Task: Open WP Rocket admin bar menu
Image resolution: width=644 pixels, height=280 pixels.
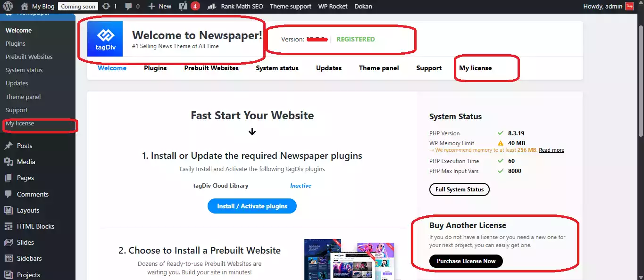Action: coord(333,6)
